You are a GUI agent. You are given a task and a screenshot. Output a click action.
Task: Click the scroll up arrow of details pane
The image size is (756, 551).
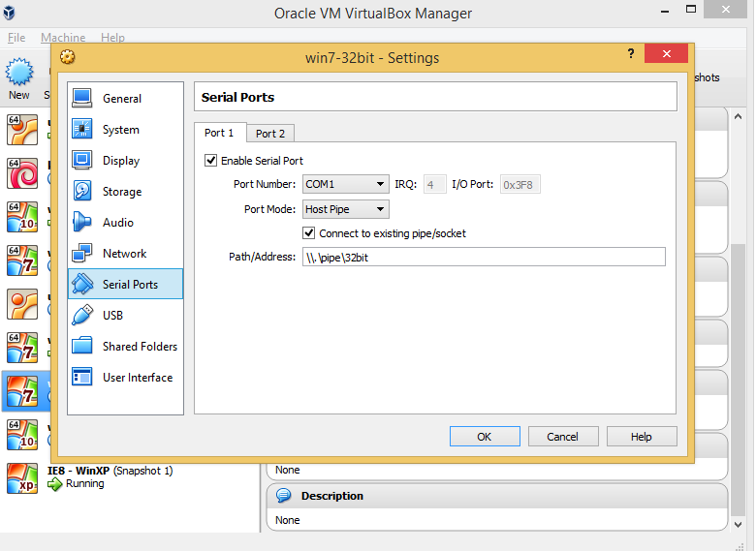pyautogui.click(x=738, y=116)
